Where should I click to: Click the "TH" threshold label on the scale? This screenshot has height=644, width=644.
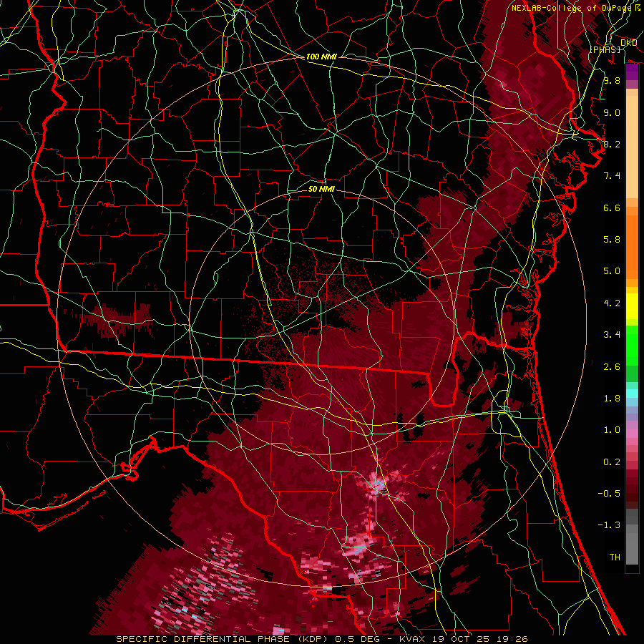point(615,557)
